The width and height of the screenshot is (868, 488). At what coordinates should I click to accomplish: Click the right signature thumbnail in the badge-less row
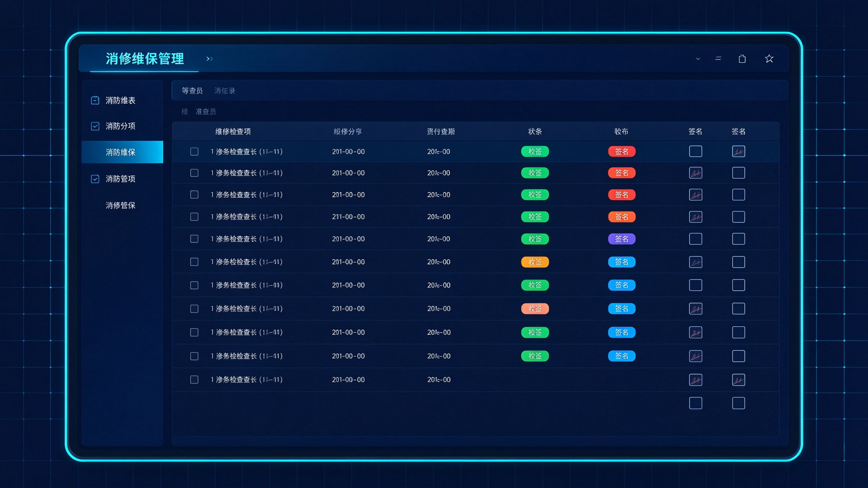[x=739, y=380]
